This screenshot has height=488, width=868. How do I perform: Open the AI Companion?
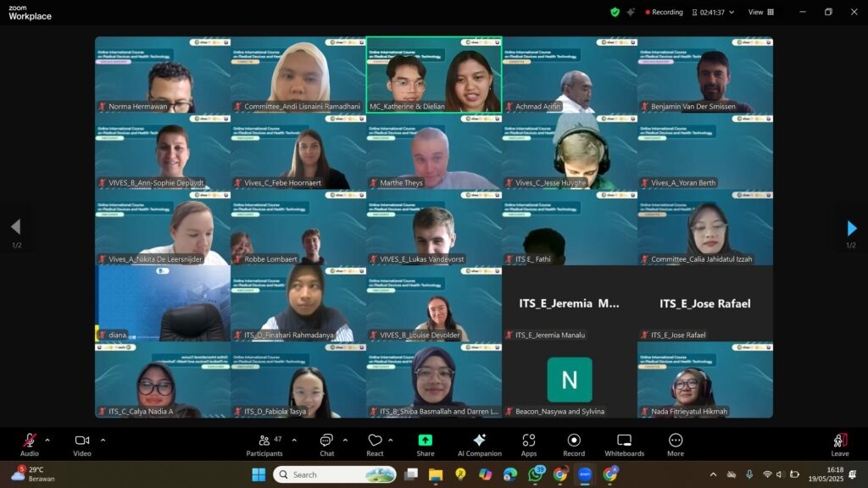point(479,444)
